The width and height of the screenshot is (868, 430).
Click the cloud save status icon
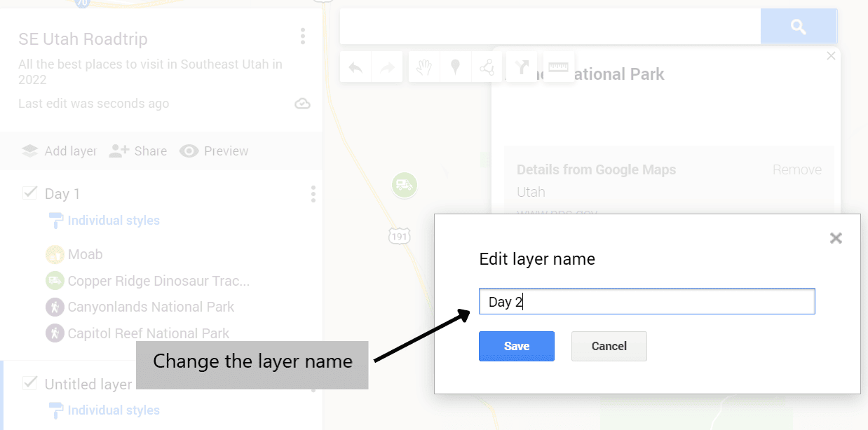point(302,103)
